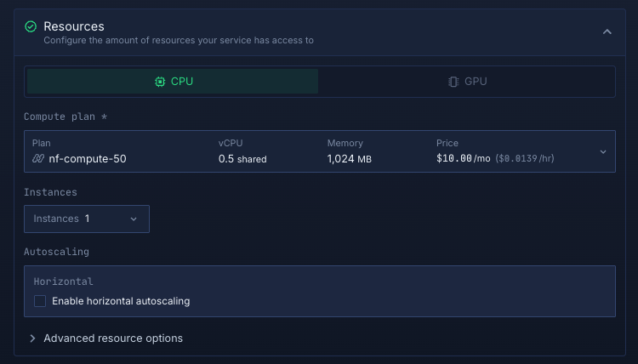Click the Instances dropdown chevron arrow
The height and width of the screenshot is (364, 638).
tap(134, 219)
